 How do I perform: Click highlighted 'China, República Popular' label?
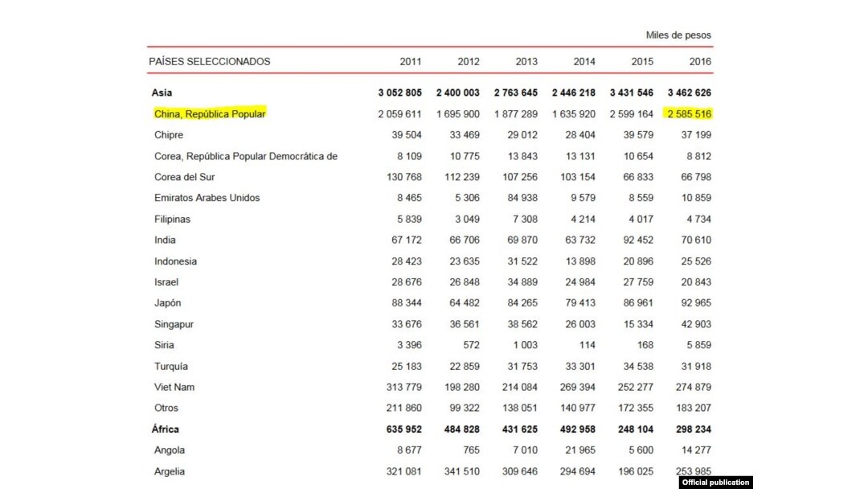click(210, 113)
